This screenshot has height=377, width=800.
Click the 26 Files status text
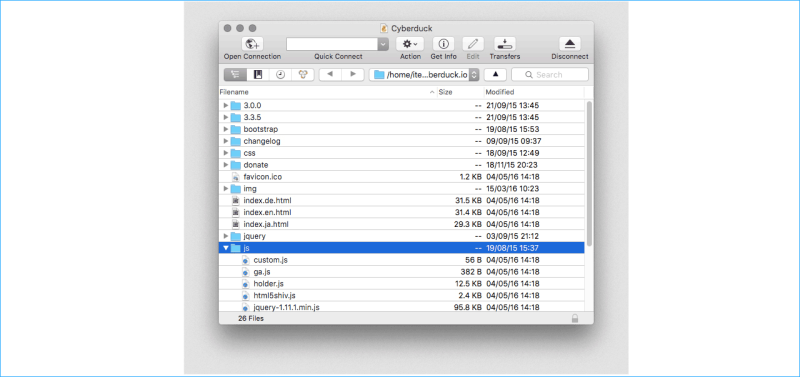tap(251, 318)
